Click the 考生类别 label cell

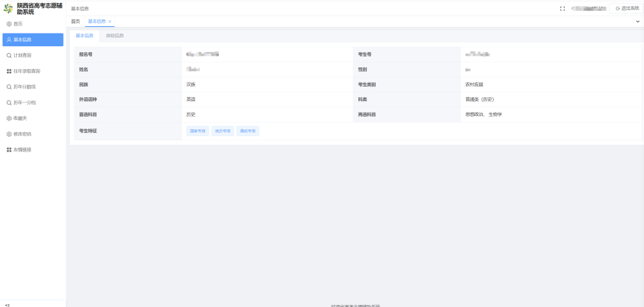[407, 84]
